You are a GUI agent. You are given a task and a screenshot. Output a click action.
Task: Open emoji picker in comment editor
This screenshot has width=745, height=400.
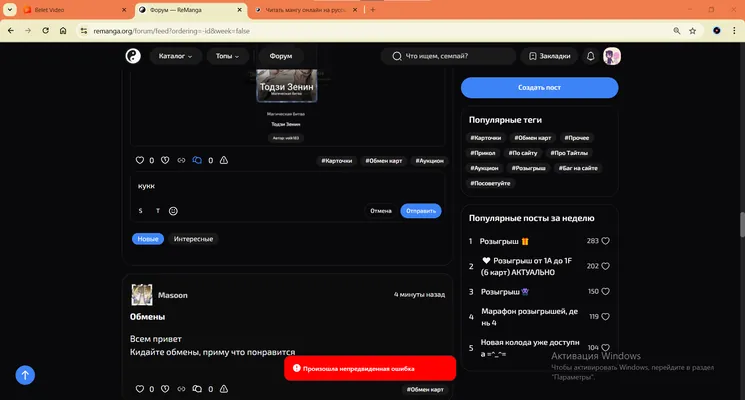(x=173, y=211)
